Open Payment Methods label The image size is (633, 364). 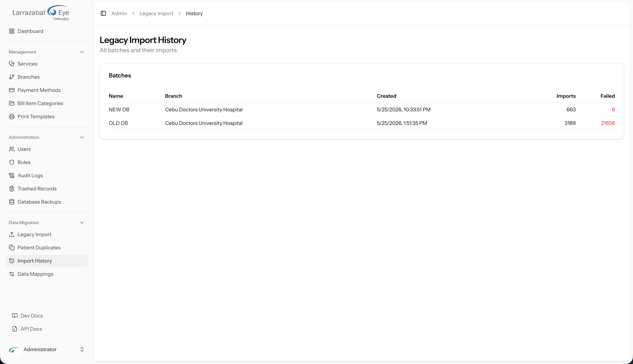pos(39,90)
